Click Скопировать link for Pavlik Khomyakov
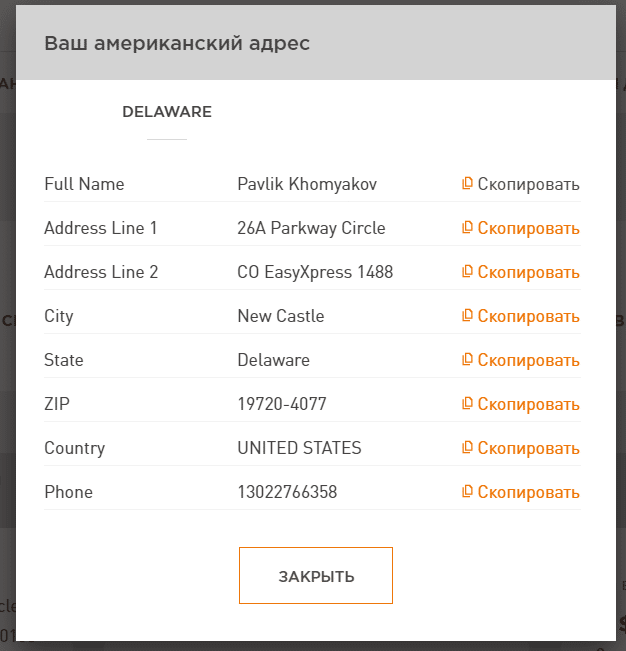Image resolution: width=626 pixels, height=651 pixels. [x=528, y=184]
